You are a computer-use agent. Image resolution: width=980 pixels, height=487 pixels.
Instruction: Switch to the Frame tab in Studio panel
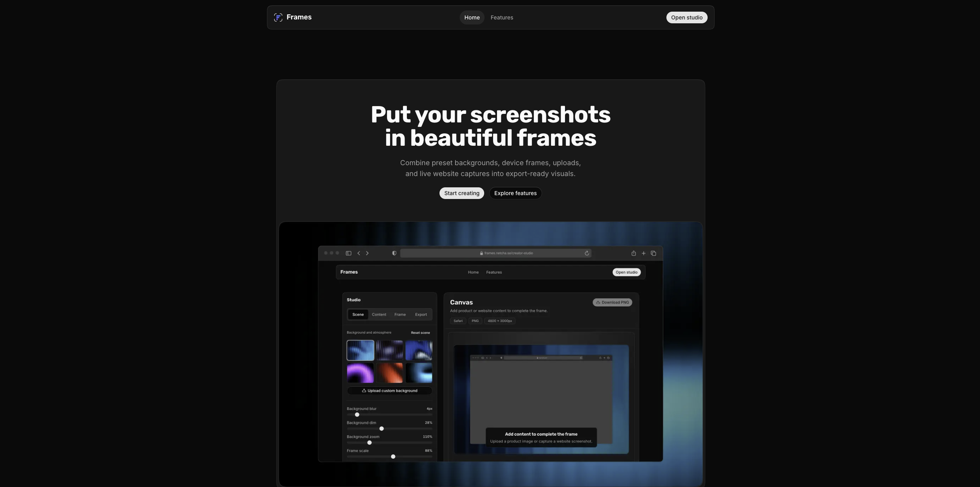(x=400, y=315)
